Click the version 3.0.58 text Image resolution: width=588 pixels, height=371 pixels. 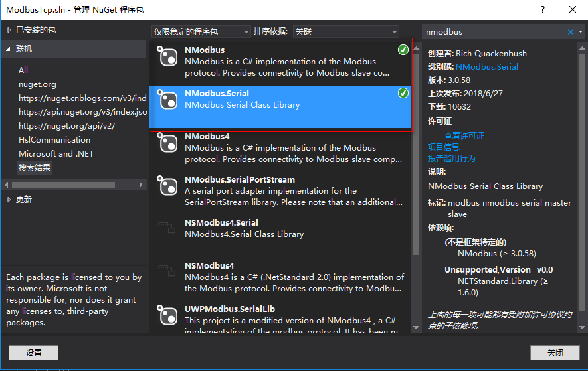coord(459,80)
